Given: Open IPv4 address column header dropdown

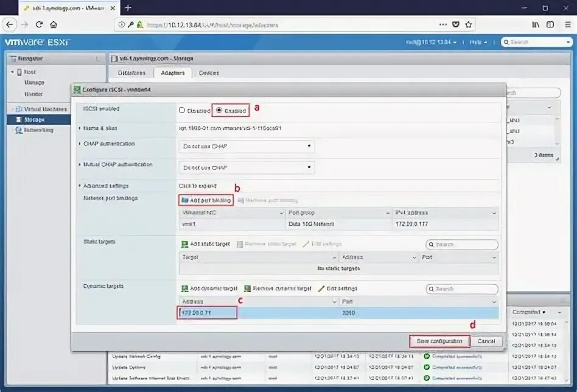Looking at the screenshot, I should (x=494, y=213).
